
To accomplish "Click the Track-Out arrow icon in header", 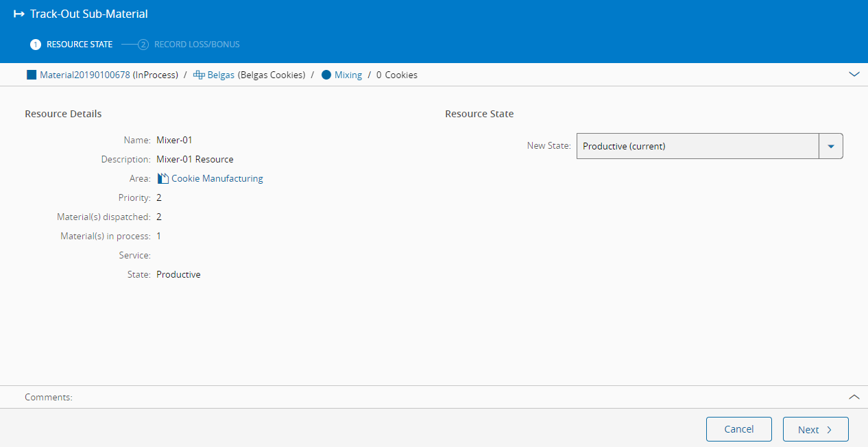I will 19,14.
